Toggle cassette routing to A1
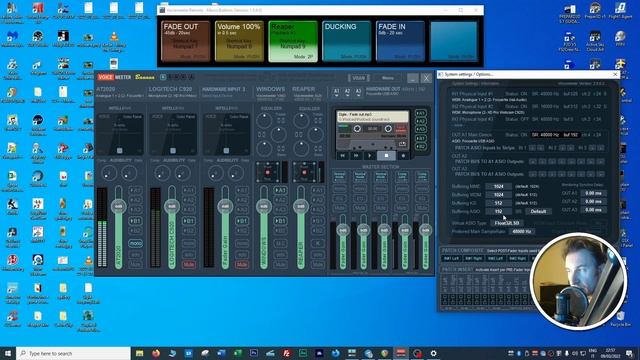The image size is (640, 360). tap(421, 113)
